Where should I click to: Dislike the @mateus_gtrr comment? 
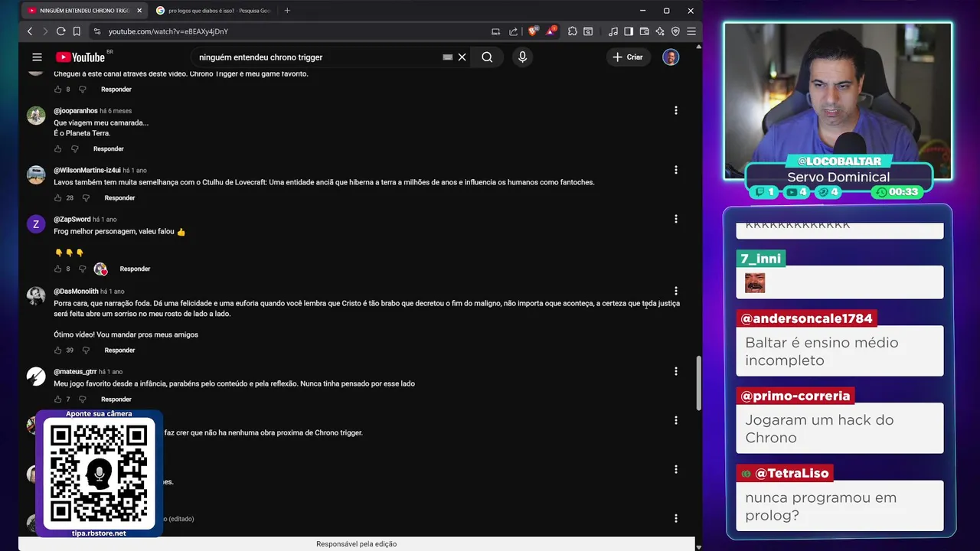click(83, 399)
